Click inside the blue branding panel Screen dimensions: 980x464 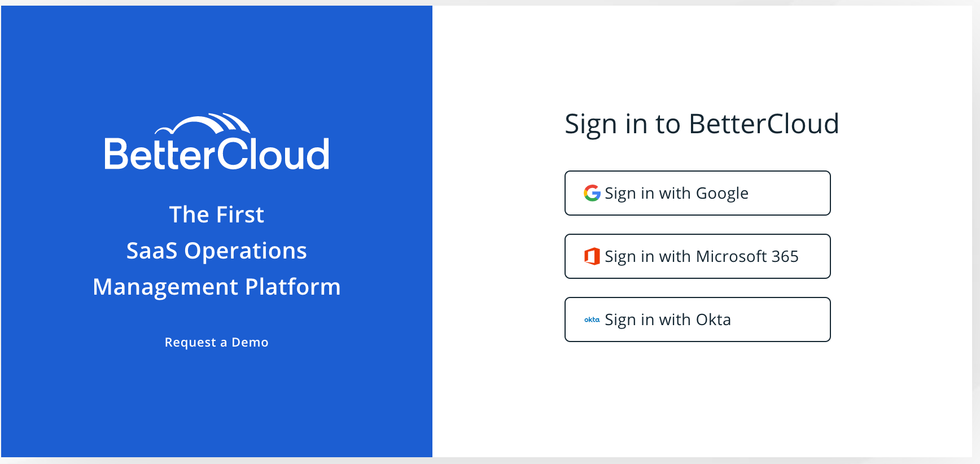tap(217, 401)
